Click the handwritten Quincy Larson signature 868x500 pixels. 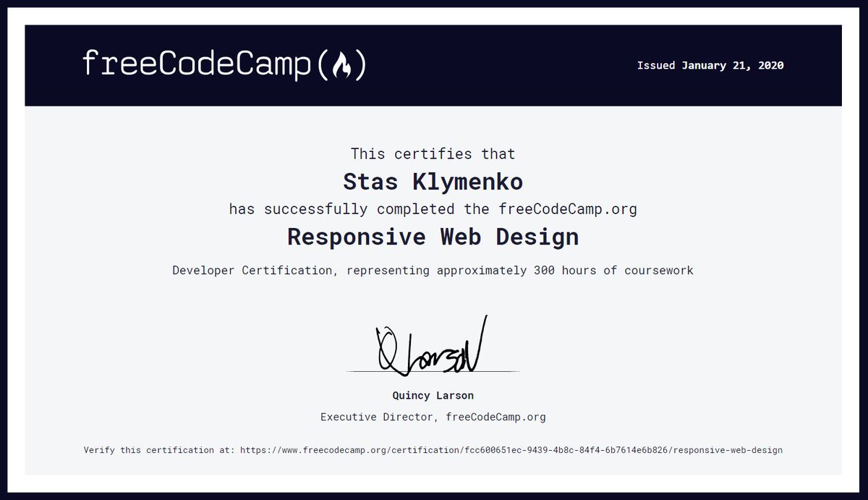coord(432,345)
